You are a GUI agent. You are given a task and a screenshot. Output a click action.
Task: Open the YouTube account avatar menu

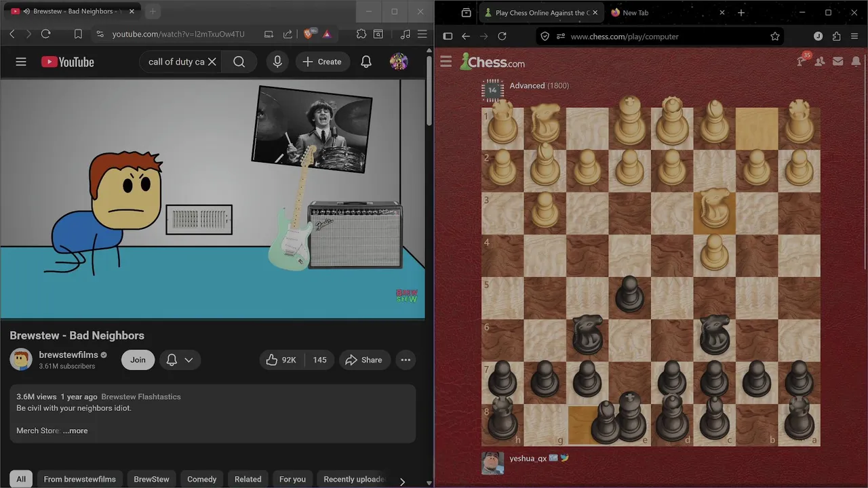tap(399, 62)
